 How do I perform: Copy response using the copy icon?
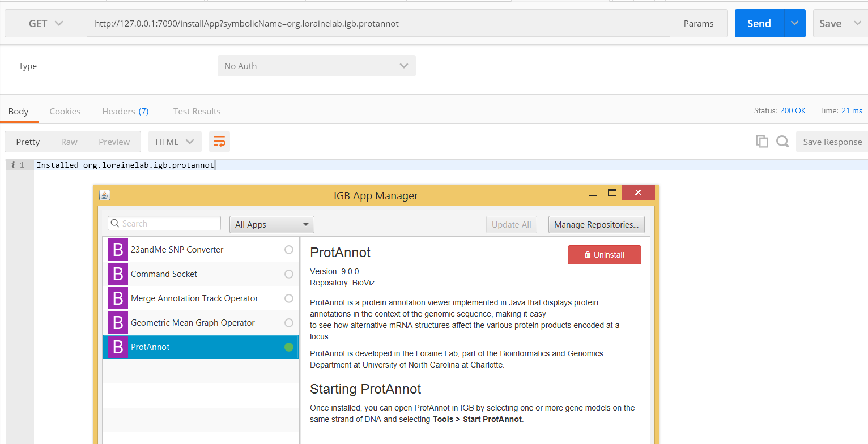coord(762,142)
